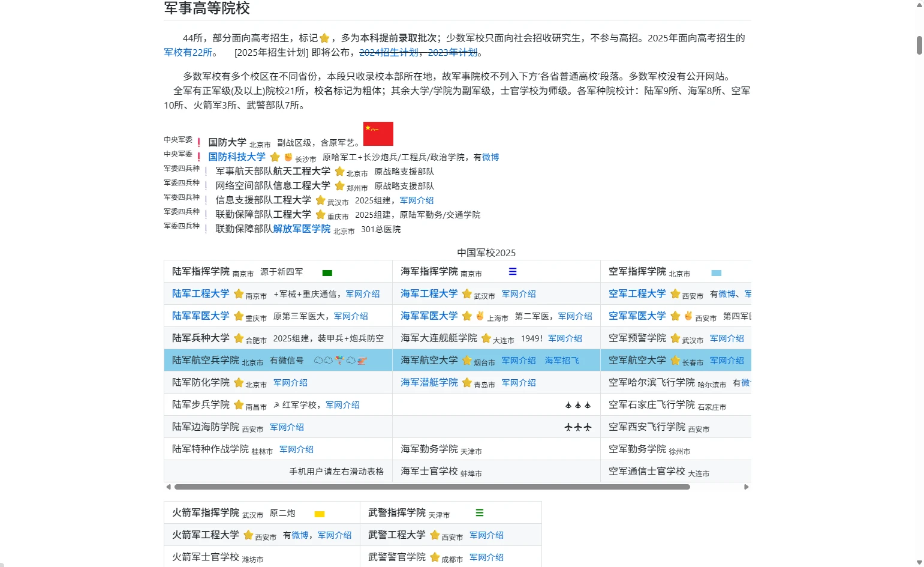Click the table's left scroll arrow
Image resolution: width=924 pixels, height=567 pixels.
pyautogui.click(x=168, y=487)
